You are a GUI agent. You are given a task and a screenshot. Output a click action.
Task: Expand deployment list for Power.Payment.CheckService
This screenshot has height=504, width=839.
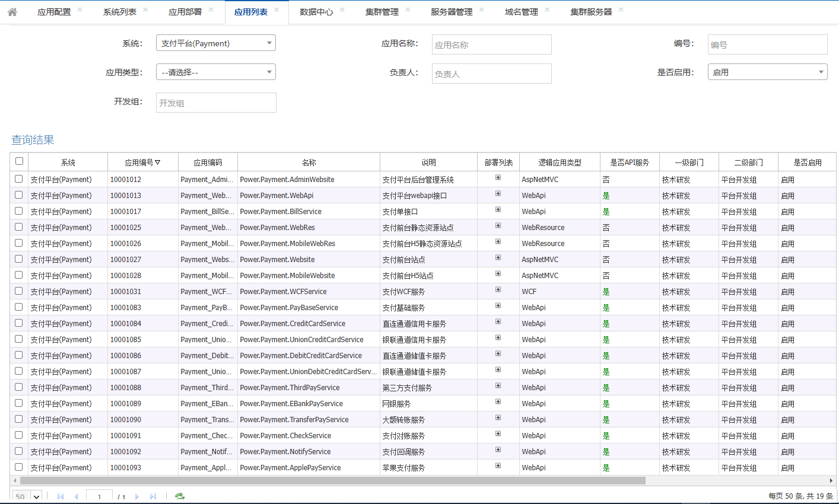point(498,433)
